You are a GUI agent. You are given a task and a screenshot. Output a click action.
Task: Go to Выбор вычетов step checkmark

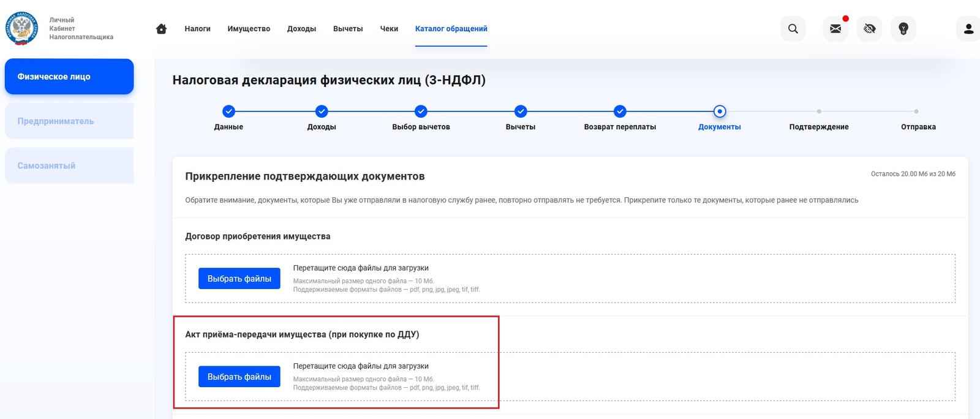point(421,111)
